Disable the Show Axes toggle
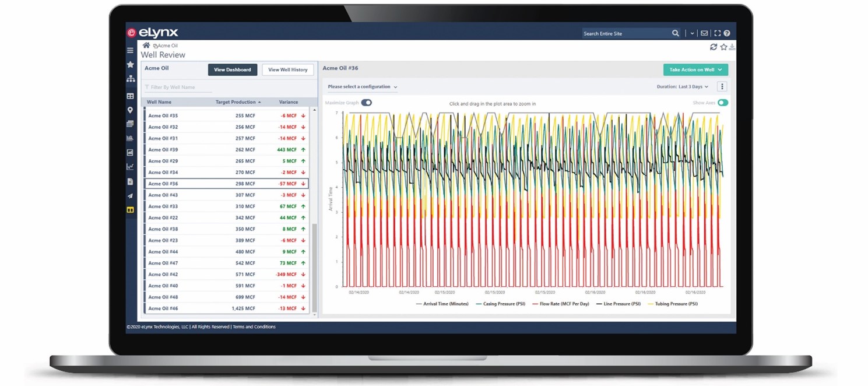The height and width of the screenshot is (386, 868). point(723,101)
